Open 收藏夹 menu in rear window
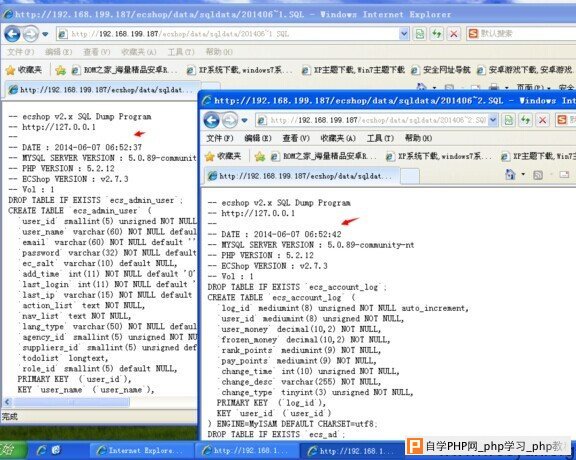 pos(138,52)
